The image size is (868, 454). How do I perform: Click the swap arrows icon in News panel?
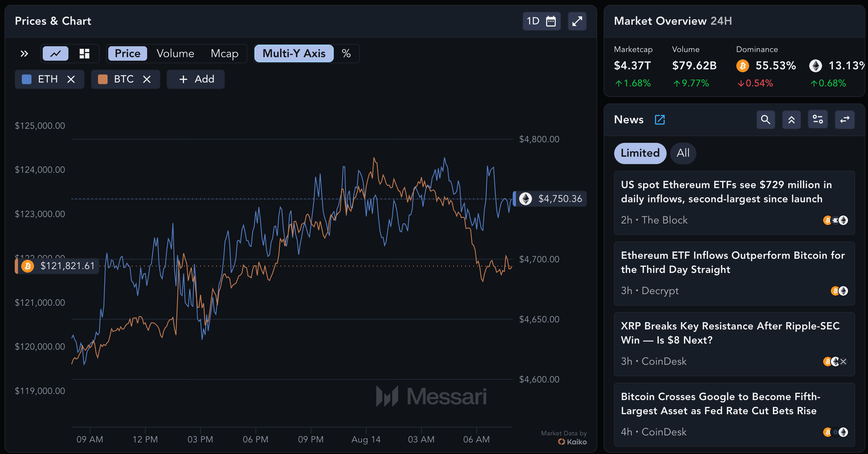click(x=845, y=119)
